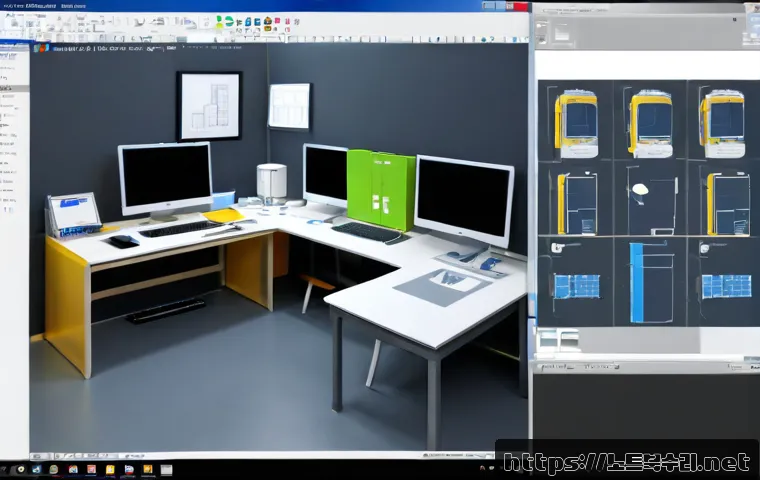Select the tall blue vertical panel thumbnail
This screenshot has height=480, width=760.
click(651, 282)
